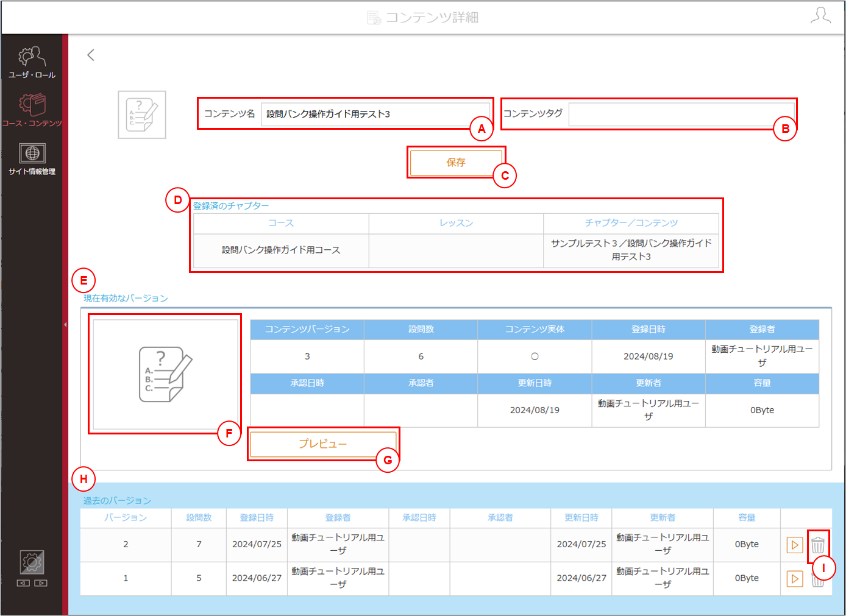Click the 設問数 value 5 in past versions
This screenshot has height=616, width=846.
tap(199, 578)
